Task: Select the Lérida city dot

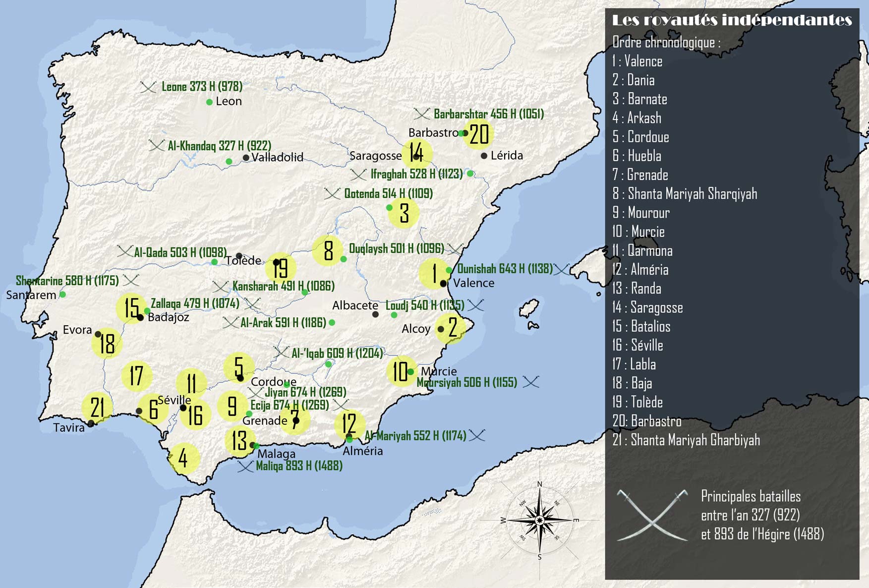Action: point(484,156)
